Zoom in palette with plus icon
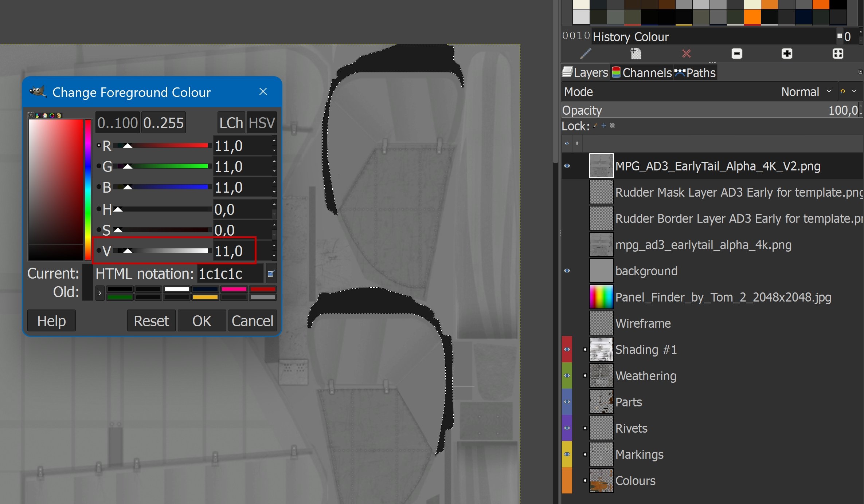 point(787,54)
